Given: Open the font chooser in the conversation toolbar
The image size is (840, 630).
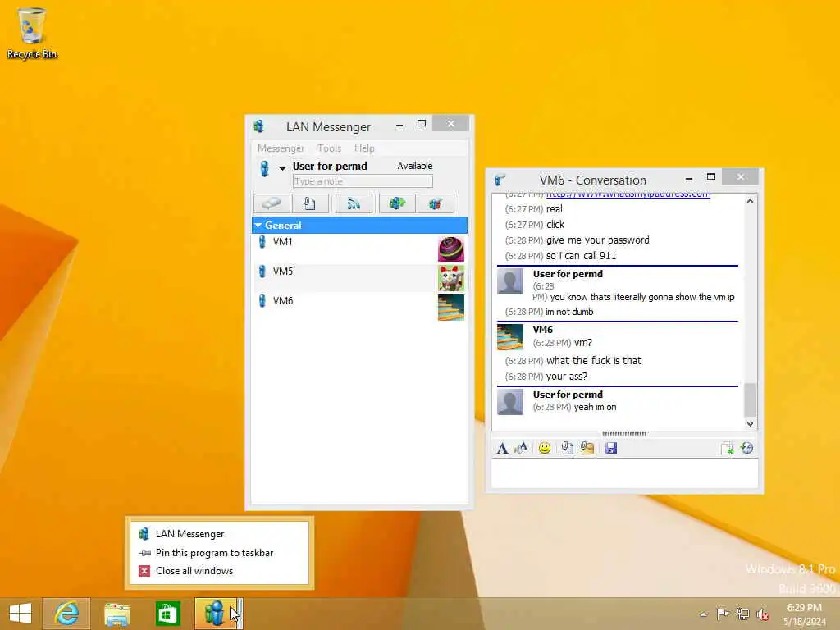Looking at the screenshot, I should coord(502,448).
